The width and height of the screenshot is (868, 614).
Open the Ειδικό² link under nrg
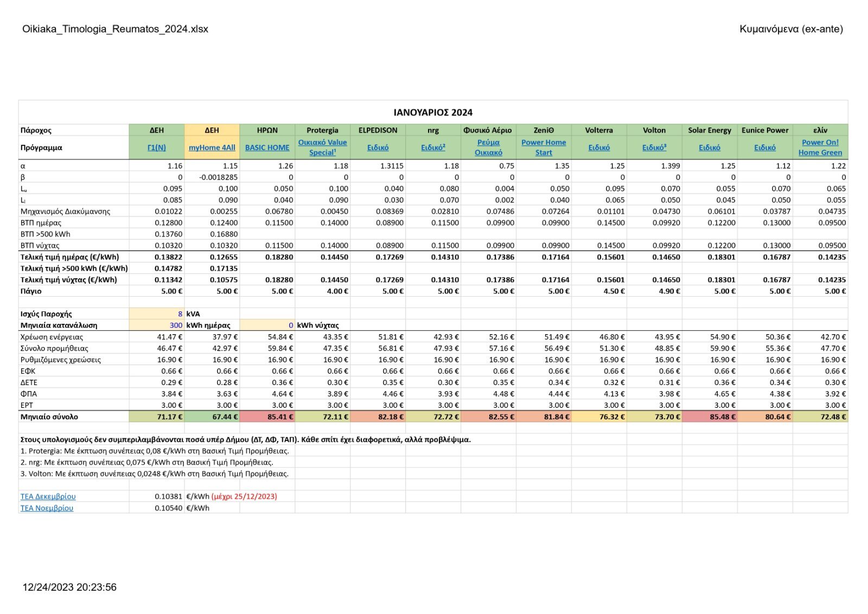433,148
